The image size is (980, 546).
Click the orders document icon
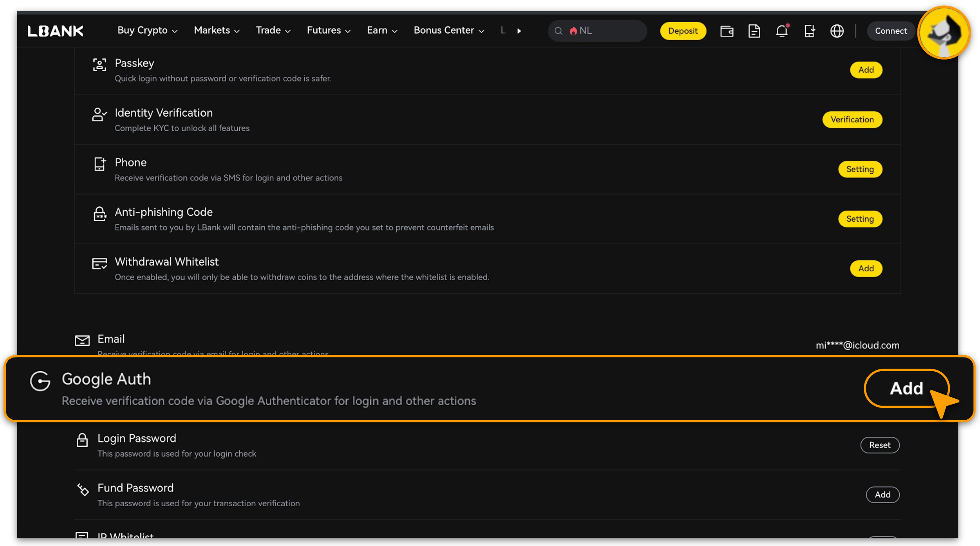click(754, 31)
